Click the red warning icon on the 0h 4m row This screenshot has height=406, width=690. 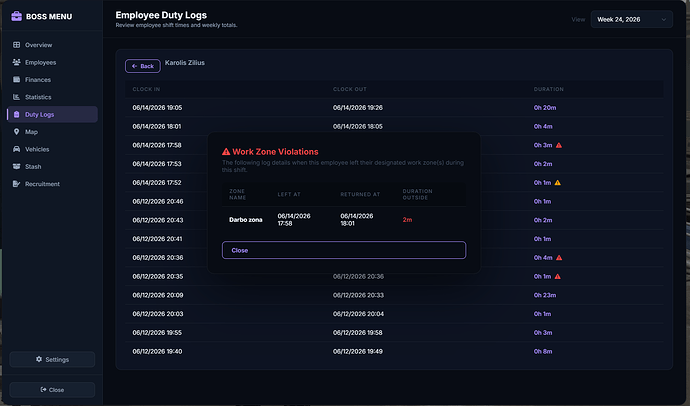pos(559,258)
